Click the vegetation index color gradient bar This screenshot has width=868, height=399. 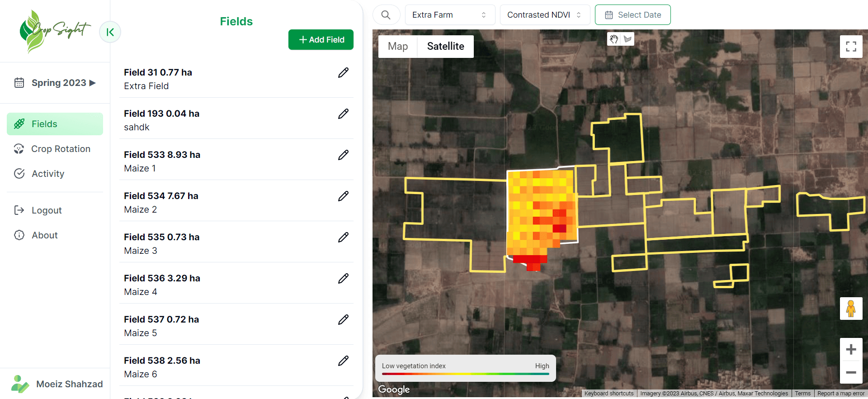point(466,374)
